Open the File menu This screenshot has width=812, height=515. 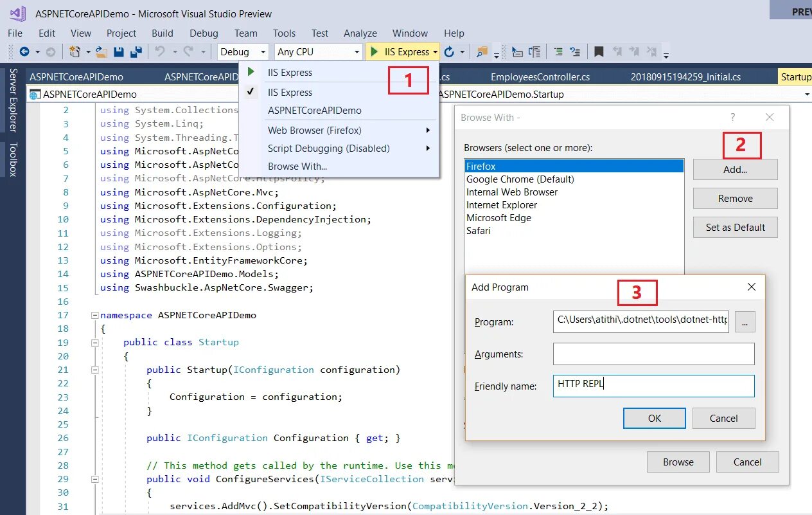click(15, 33)
